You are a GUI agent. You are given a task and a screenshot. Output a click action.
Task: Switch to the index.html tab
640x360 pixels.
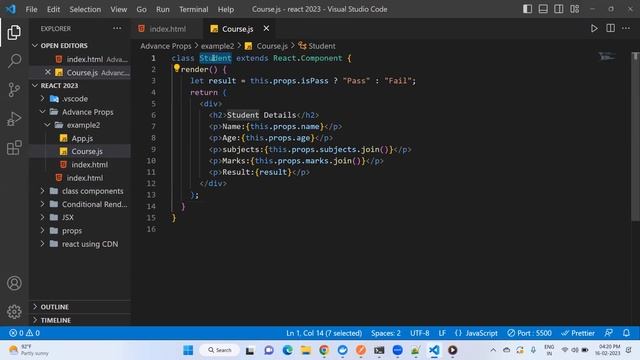pyautogui.click(x=168, y=29)
